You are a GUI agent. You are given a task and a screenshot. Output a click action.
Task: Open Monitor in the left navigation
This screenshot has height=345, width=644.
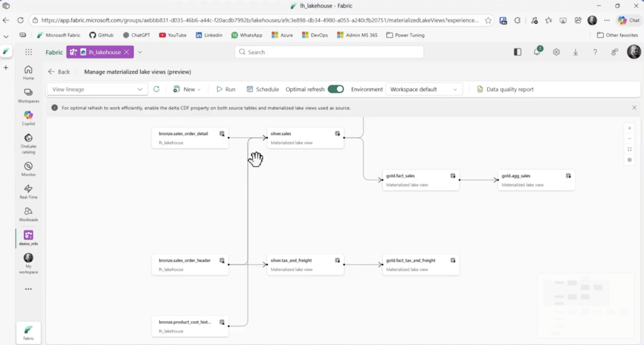click(x=28, y=168)
